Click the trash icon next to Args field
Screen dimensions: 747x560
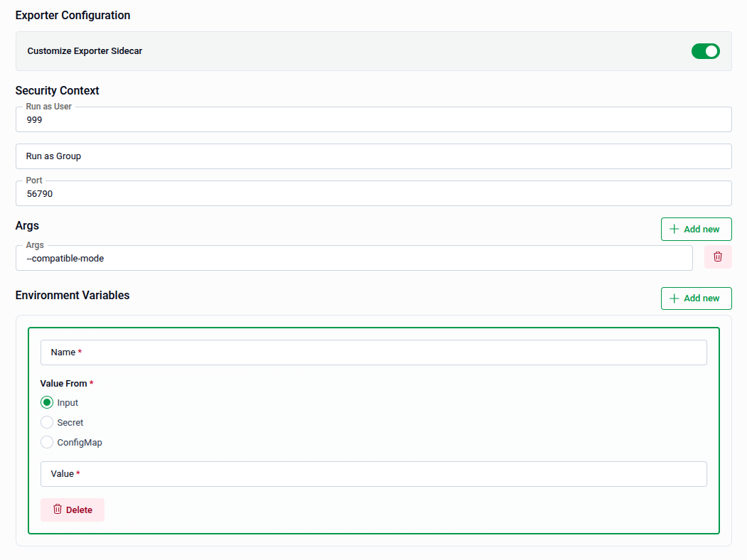718,257
